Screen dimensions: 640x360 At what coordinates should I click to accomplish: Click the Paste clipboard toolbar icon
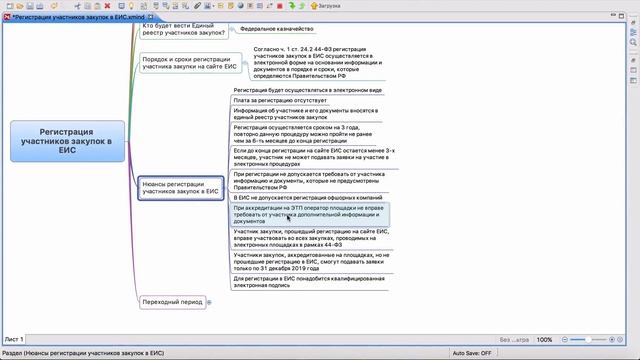pyautogui.click(x=97, y=6)
